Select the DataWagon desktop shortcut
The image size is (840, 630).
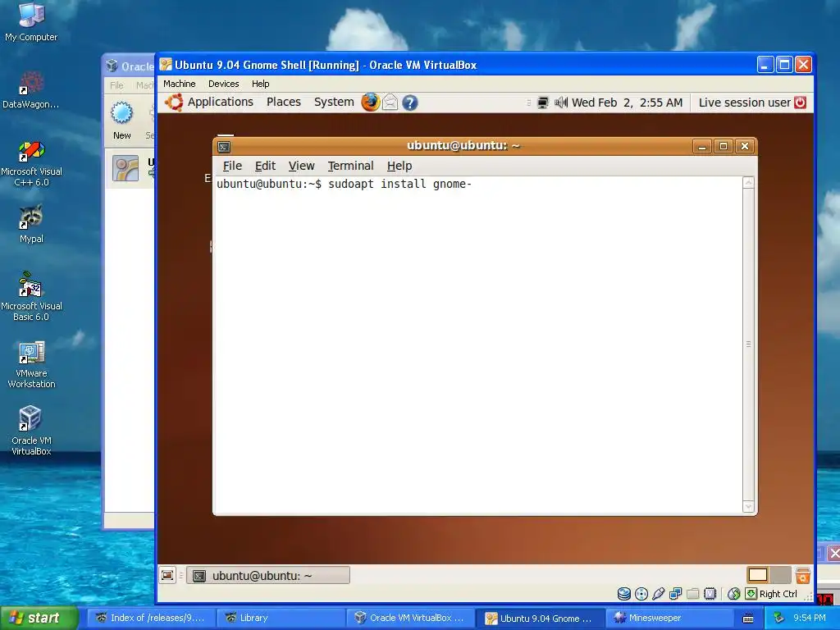pyautogui.click(x=30, y=90)
